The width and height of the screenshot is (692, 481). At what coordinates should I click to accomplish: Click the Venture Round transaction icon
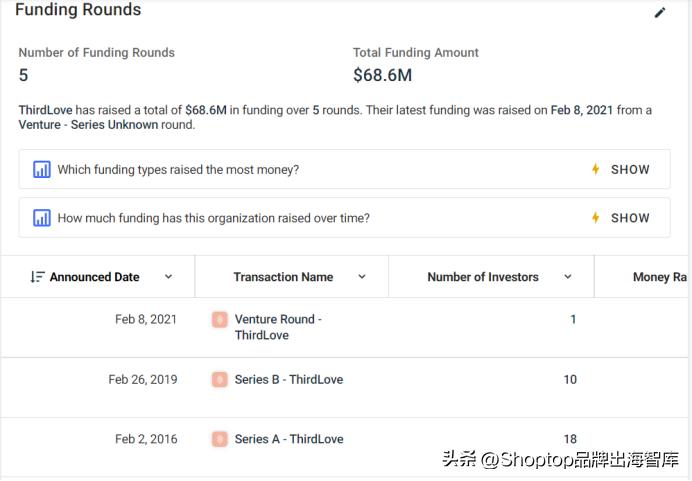(x=220, y=320)
